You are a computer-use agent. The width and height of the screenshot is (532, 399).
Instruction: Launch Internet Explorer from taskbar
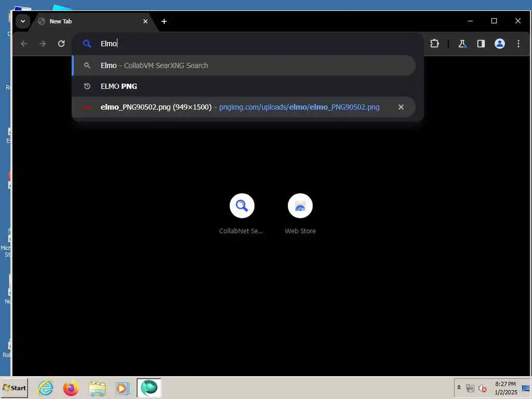tap(46, 388)
